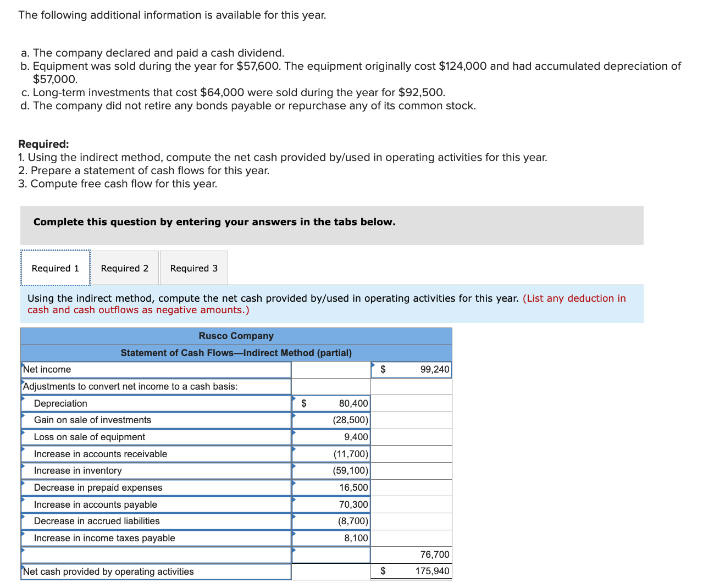703x588 pixels.
Task: Open the Increase in inventory dropdown
Action: click(x=156, y=471)
